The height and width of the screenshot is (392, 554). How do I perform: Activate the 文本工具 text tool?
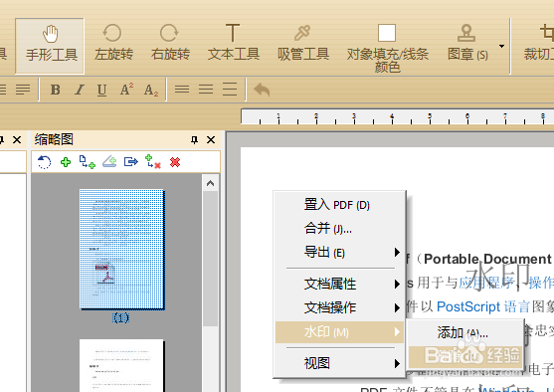[x=233, y=43]
